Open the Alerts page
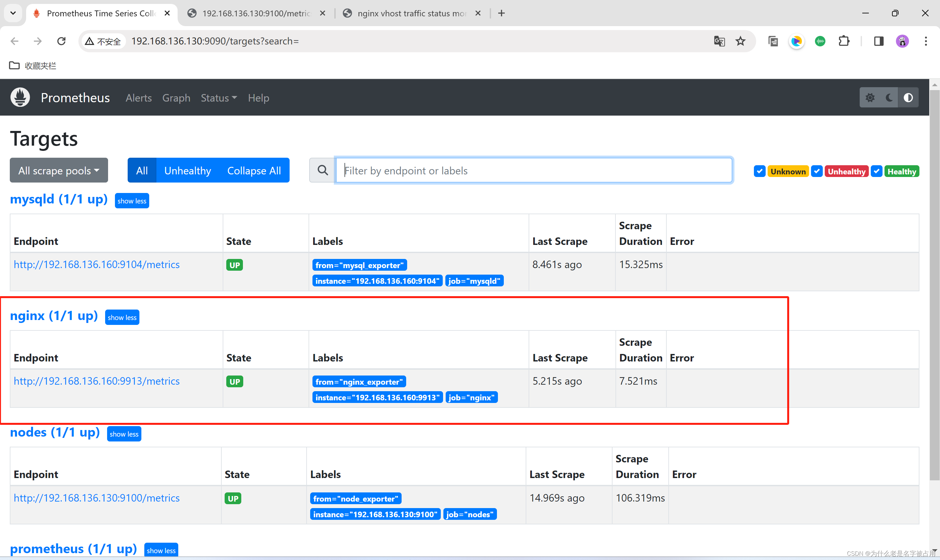Image resolution: width=940 pixels, height=560 pixels. tap(139, 98)
